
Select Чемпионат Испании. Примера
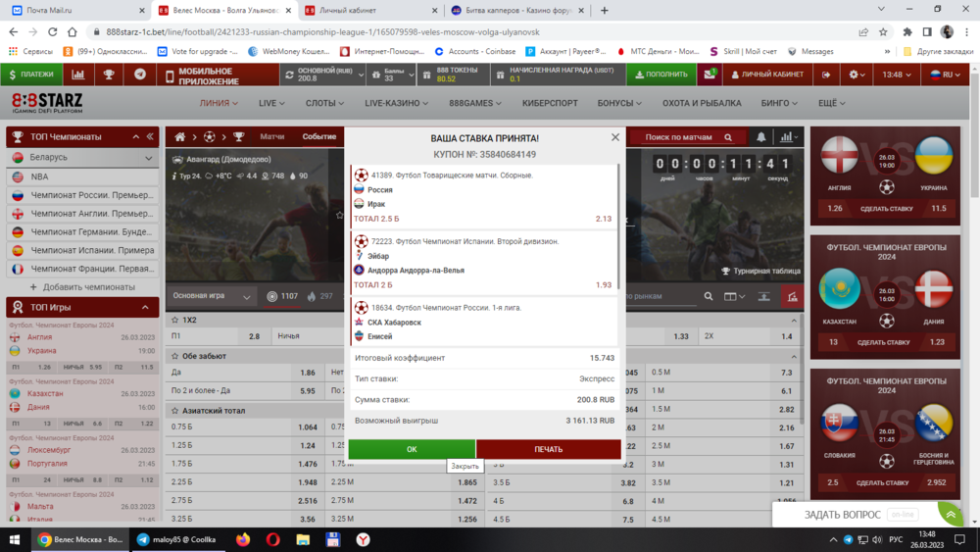tap(82, 250)
